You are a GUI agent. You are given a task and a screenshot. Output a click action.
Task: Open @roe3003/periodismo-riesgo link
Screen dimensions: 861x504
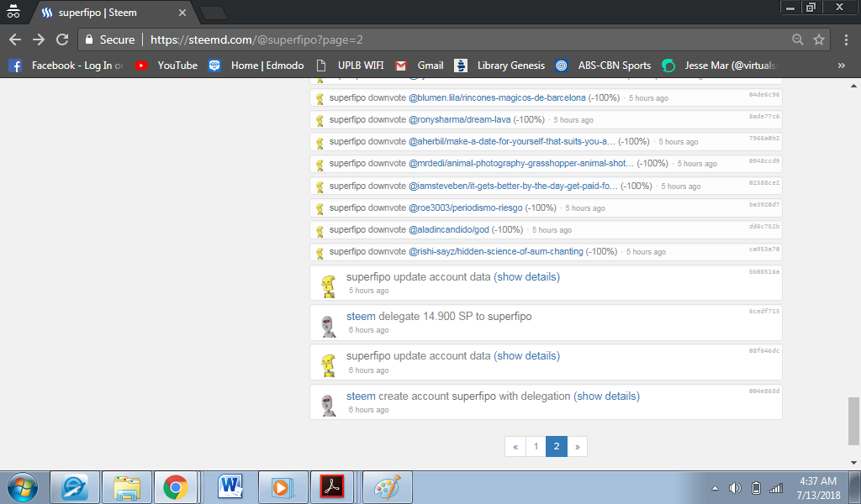point(466,207)
